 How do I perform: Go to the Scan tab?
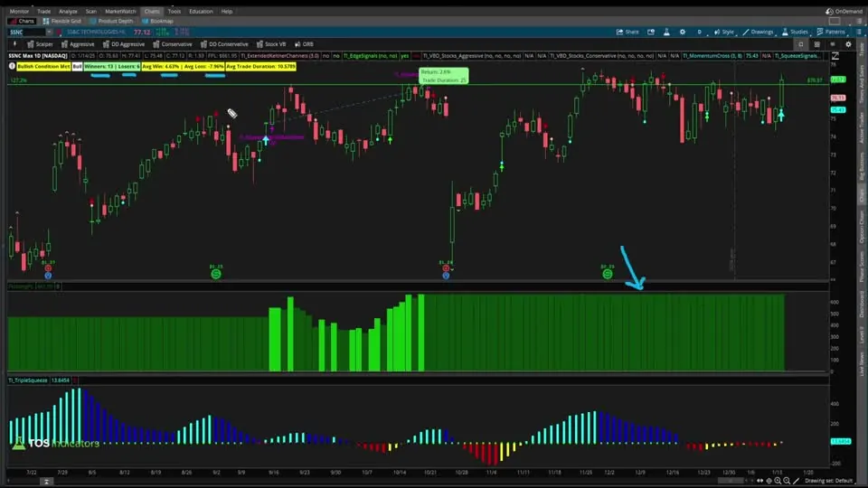90,11
